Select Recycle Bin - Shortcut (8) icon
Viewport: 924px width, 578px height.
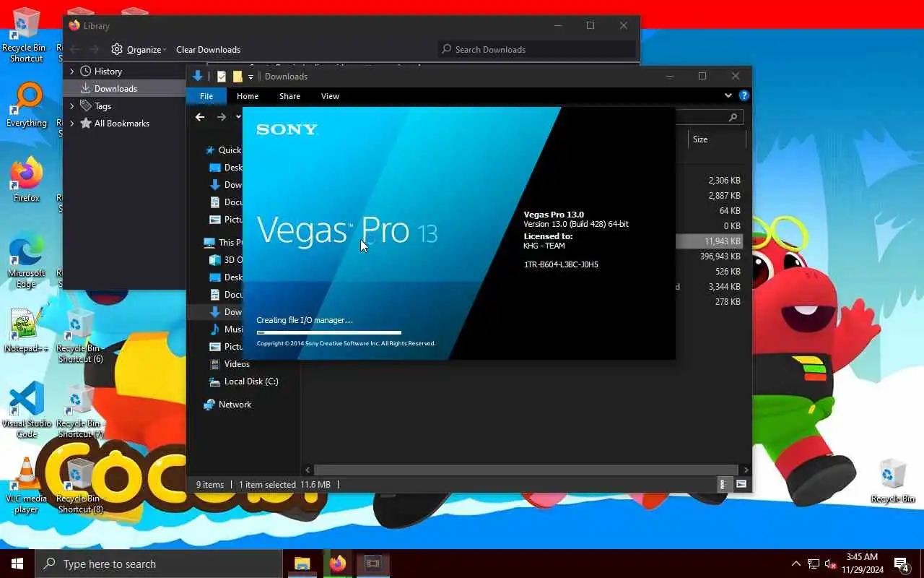click(80, 486)
